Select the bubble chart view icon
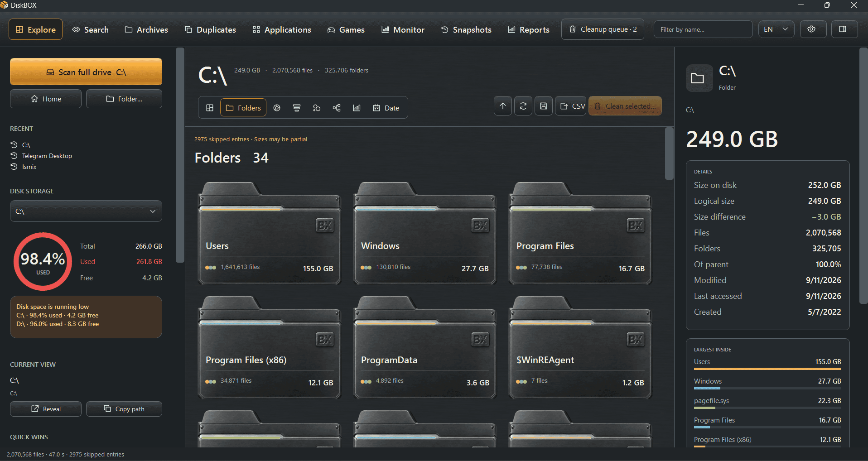The height and width of the screenshot is (461, 868). pos(317,108)
